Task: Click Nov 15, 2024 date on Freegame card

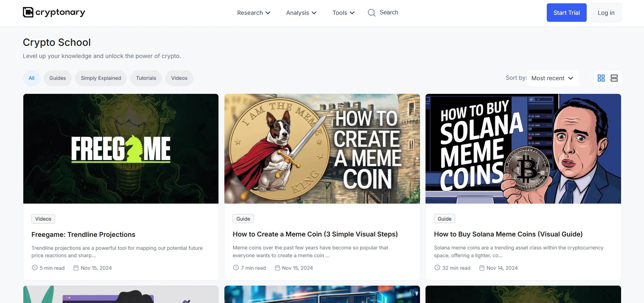Action: click(96, 268)
